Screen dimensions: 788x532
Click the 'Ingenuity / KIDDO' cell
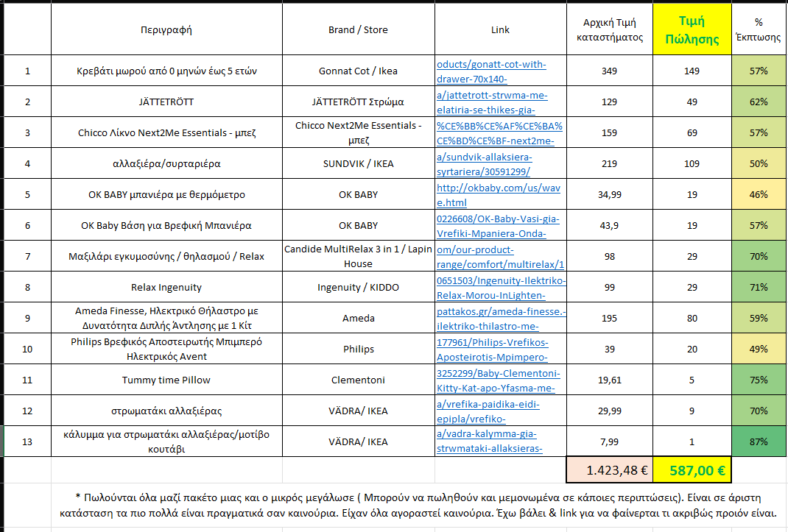pyautogui.click(x=359, y=288)
